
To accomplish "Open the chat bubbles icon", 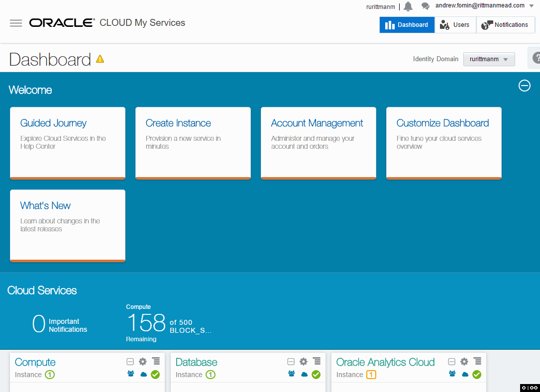I will (426, 6).
